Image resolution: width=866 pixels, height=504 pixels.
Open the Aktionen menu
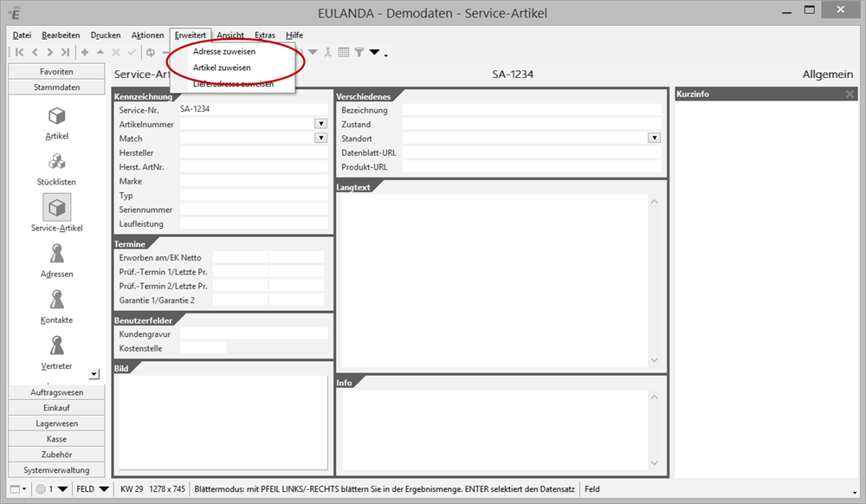pyautogui.click(x=147, y=36)
